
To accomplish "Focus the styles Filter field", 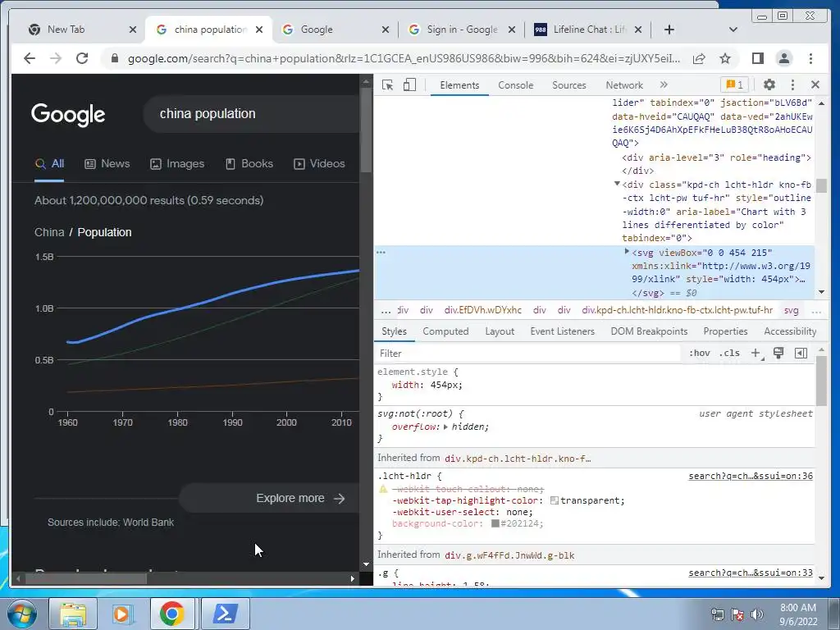I will (527, 354).
